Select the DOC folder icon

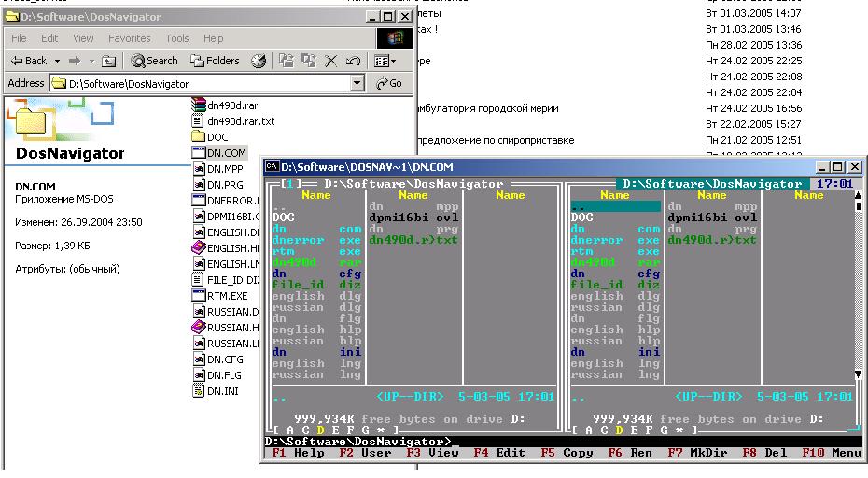pos(198,136)
